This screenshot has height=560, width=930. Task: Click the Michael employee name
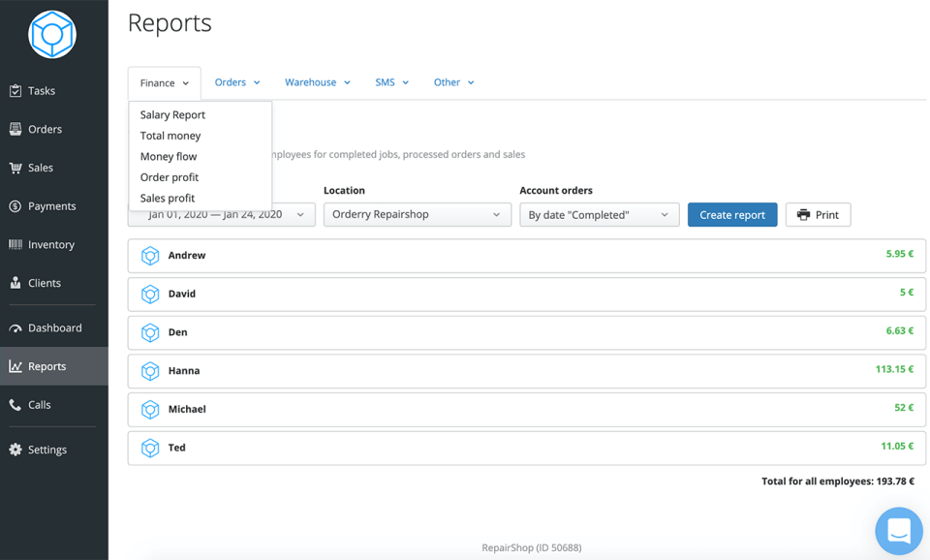[x=187, y=409]
